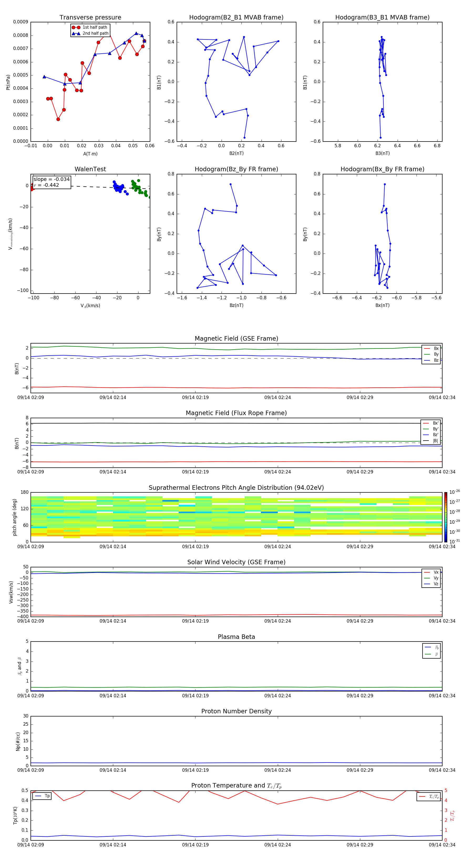Click '09/14 02:19' under GSE magnetic field
This screenshot has width=473, height=868.
pyautogui.click(x=195, y=398)
